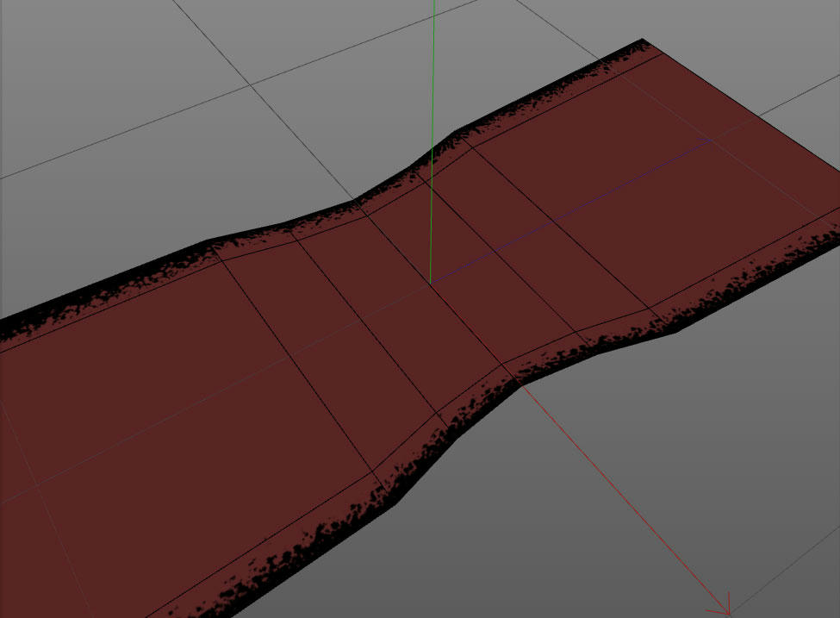
Task: Select the origin point where axes meet
Action: click(431, 283)
